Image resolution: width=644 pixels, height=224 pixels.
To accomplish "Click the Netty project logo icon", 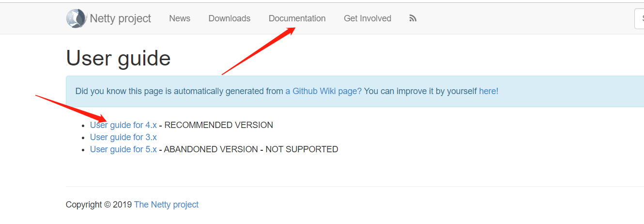I will tap(76, 18).
